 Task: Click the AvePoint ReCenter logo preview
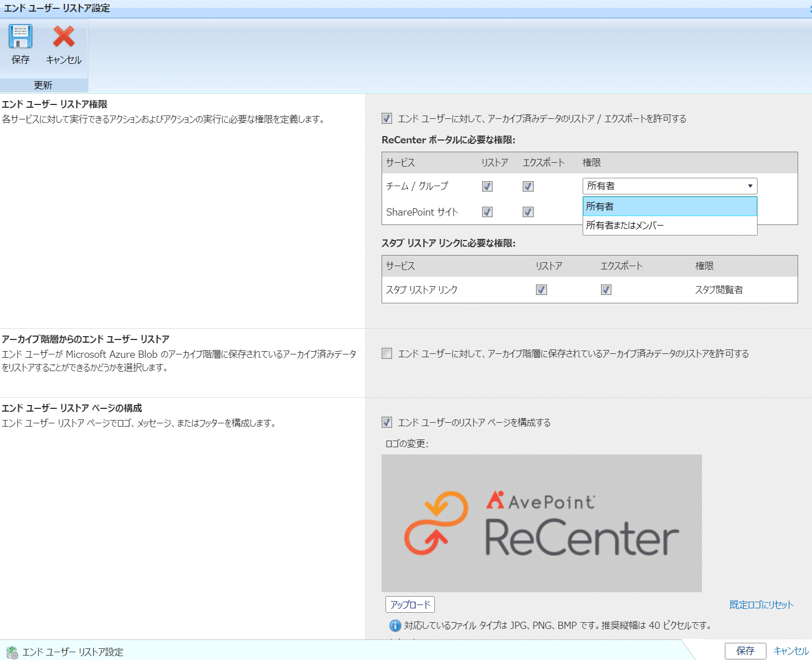tap(542, 523)
